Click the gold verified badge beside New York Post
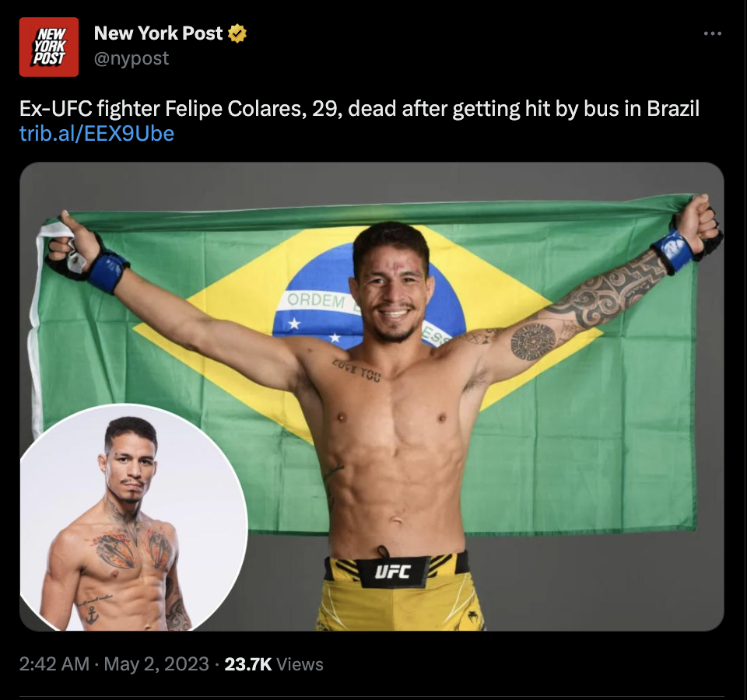This screenshot has width=747, height=700. coord(237,33)
